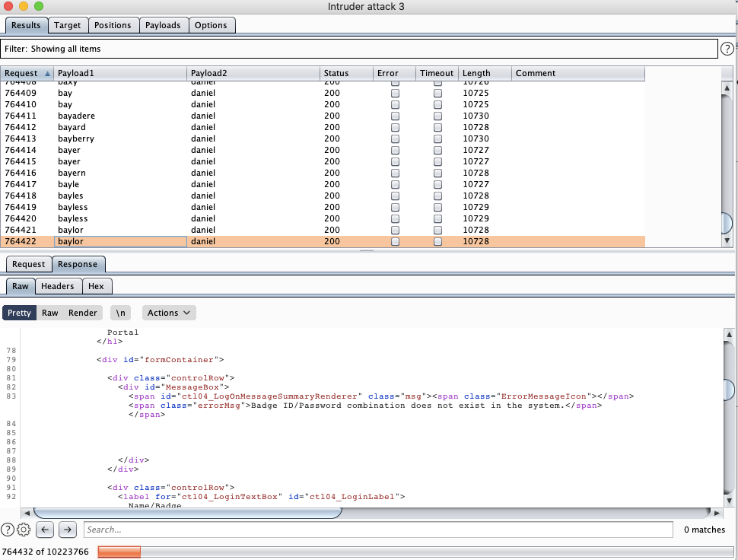Toggle Error checkbox for bayberry row
The height and width of the screenshot is (560, 738).
395,139
